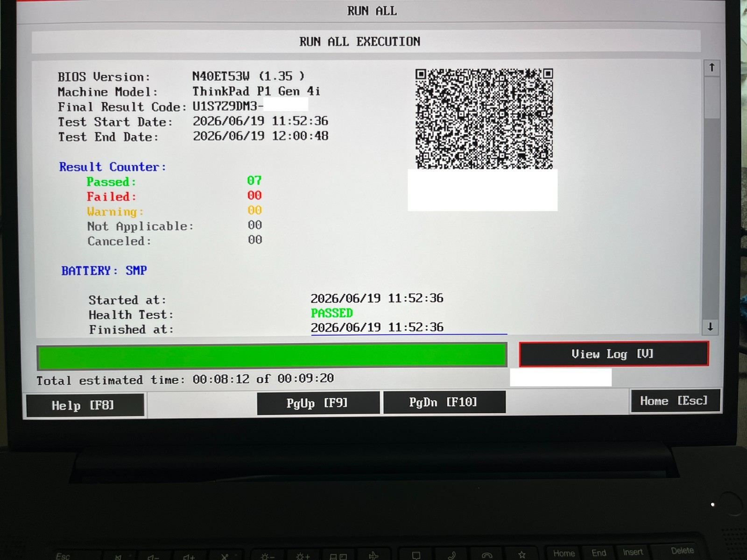Screen dimensions: 747x560
Task: Click the diagnostic QR code
Action: [x=484, y=119]
